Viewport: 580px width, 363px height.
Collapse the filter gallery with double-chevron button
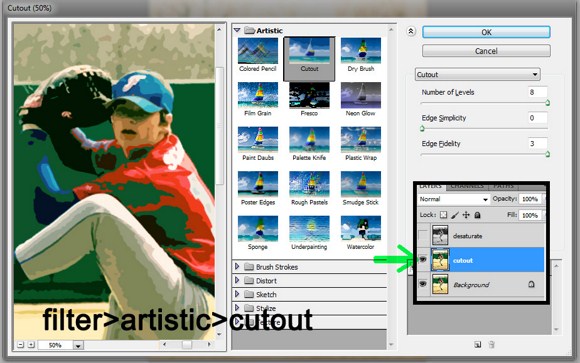tap(411, 31)
